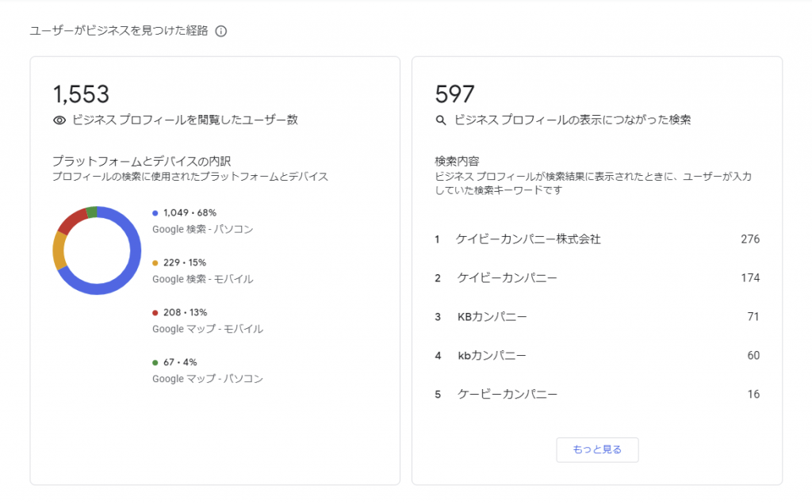This screenshot has width=812, height=504.
Task: Click the Google マップ - パソコン label
Action: [x=208, y=378]
